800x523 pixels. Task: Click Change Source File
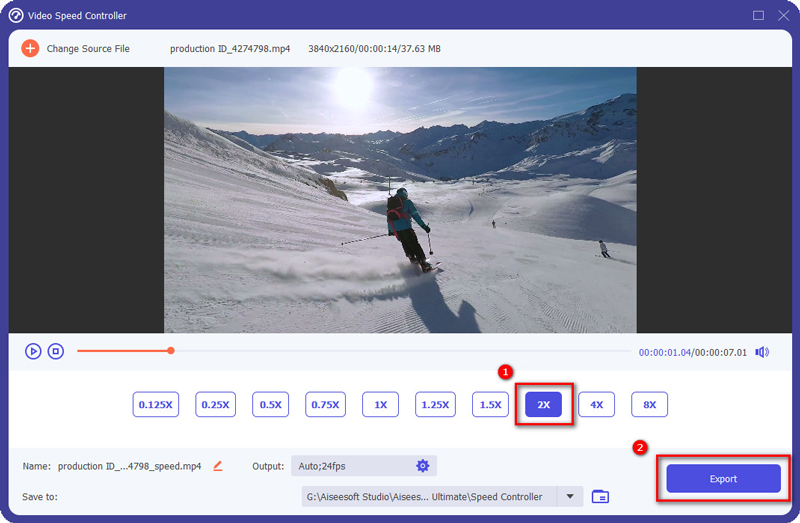coord(88,48)
